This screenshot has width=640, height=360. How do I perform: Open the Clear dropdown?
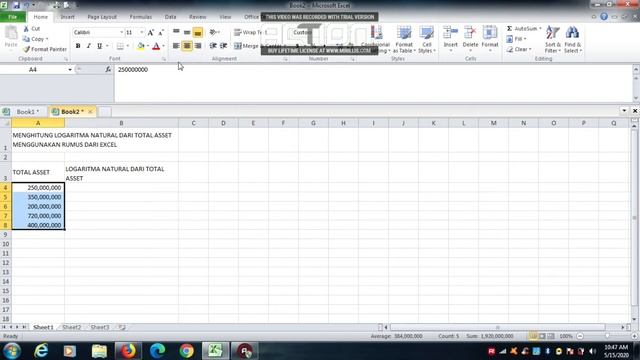(x=519, y=49)
